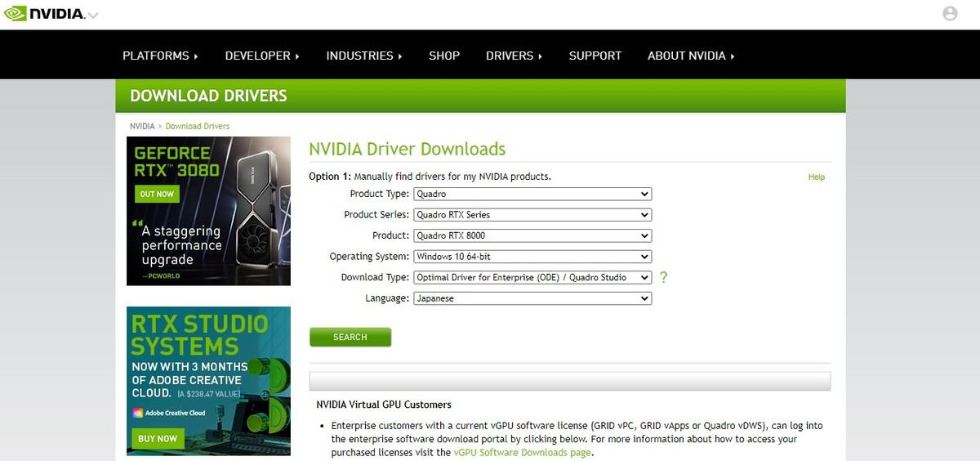Open the Download Type dropdown
The width and height of the screenshot is (980, 461).
[532, 278]
